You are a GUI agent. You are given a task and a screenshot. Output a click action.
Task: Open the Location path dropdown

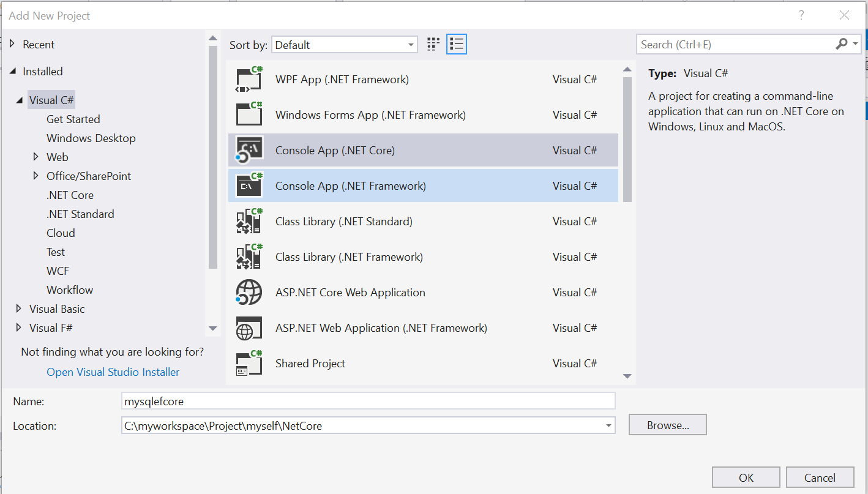point(608,425)
